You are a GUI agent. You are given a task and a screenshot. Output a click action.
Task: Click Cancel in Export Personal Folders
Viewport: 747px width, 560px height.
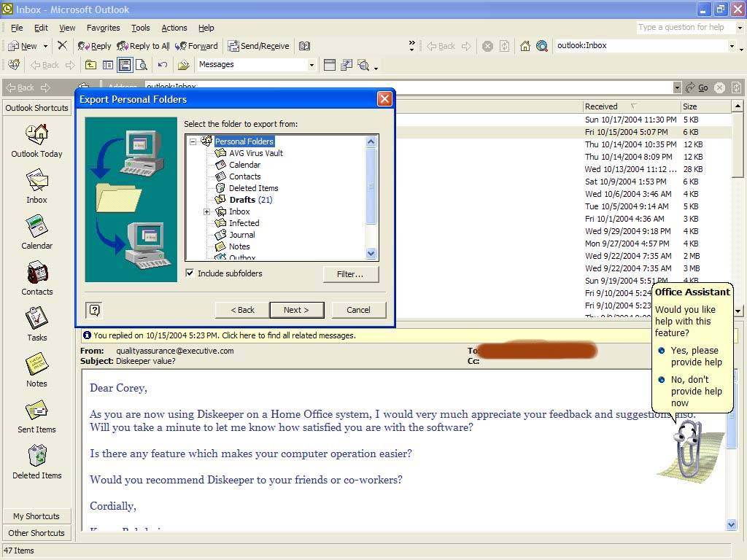coord(358,310)
